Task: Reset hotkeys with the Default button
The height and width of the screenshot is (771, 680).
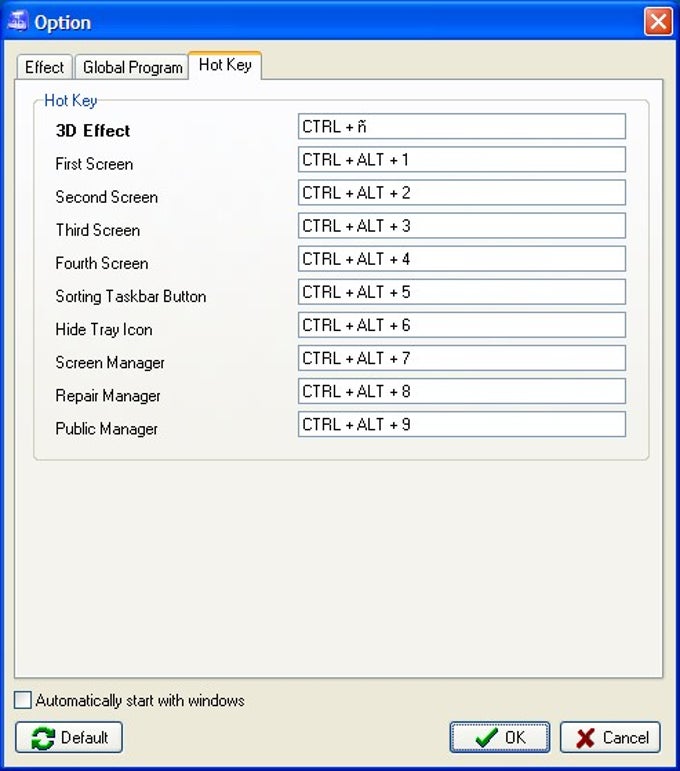Action: click(69, 737)
